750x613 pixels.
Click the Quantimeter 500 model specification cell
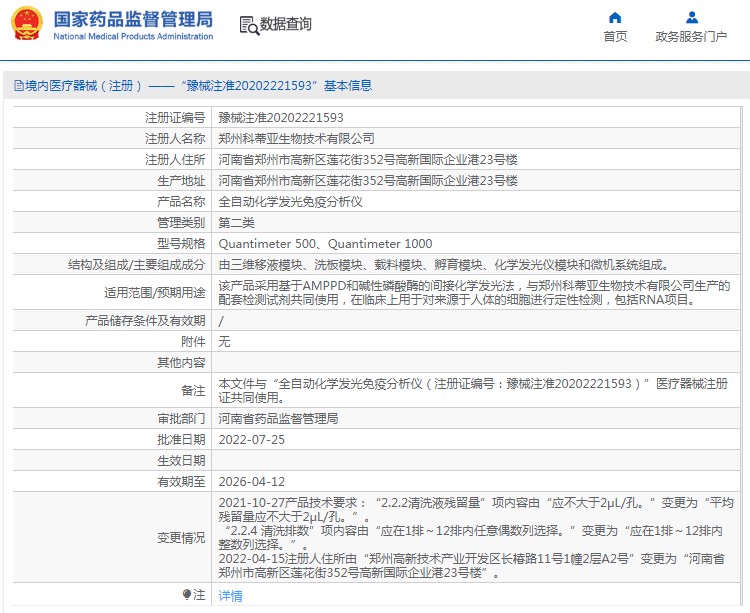pos(476,243)
